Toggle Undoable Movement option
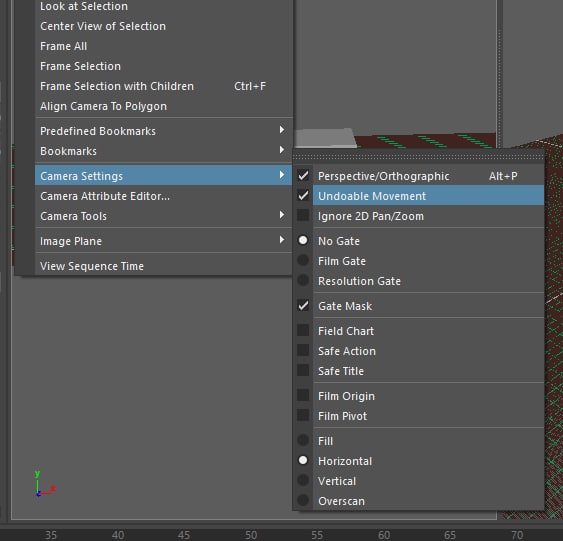 419,196
